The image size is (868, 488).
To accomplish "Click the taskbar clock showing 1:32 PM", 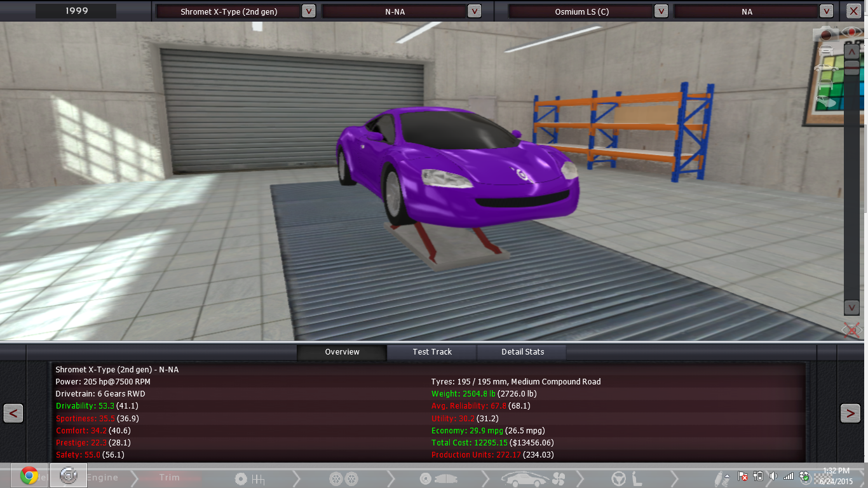I will pyautogui.click(x=836, y=470).
